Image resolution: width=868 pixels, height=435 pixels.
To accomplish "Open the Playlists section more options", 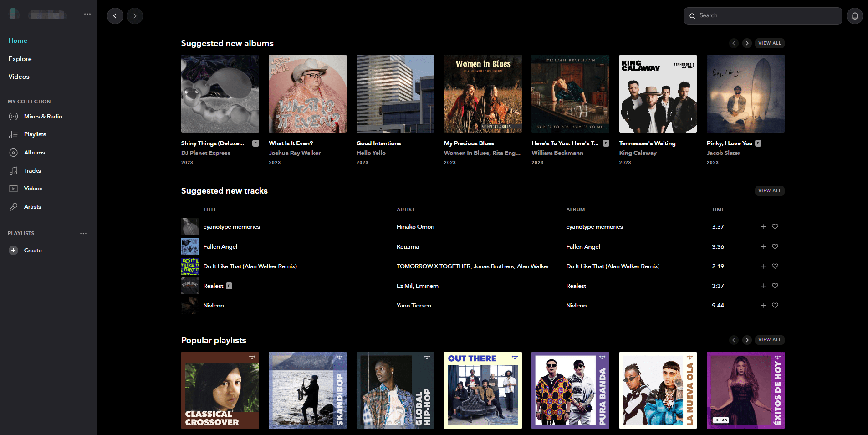I will (x=83, y=234).
